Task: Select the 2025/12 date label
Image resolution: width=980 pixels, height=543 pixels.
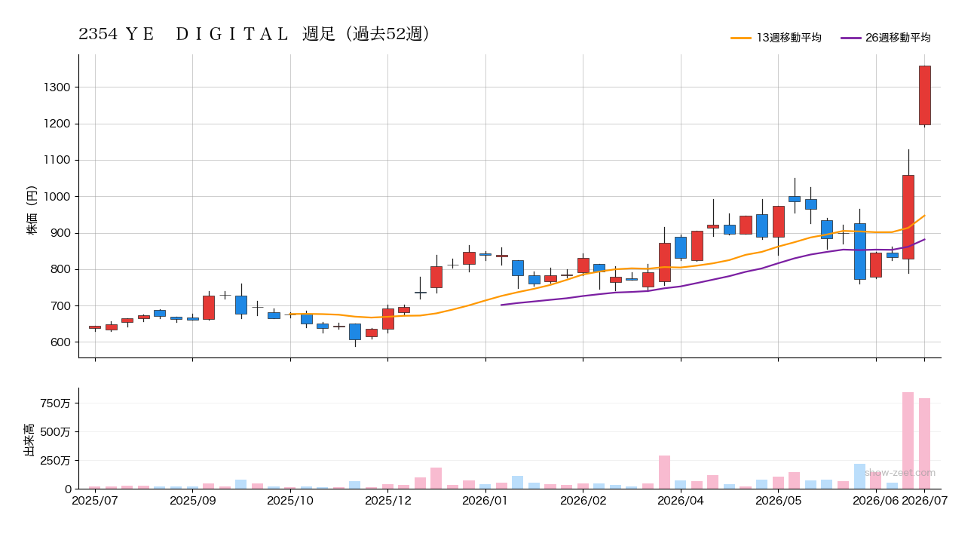Action: pyautogui.click(x=387, y=500)
